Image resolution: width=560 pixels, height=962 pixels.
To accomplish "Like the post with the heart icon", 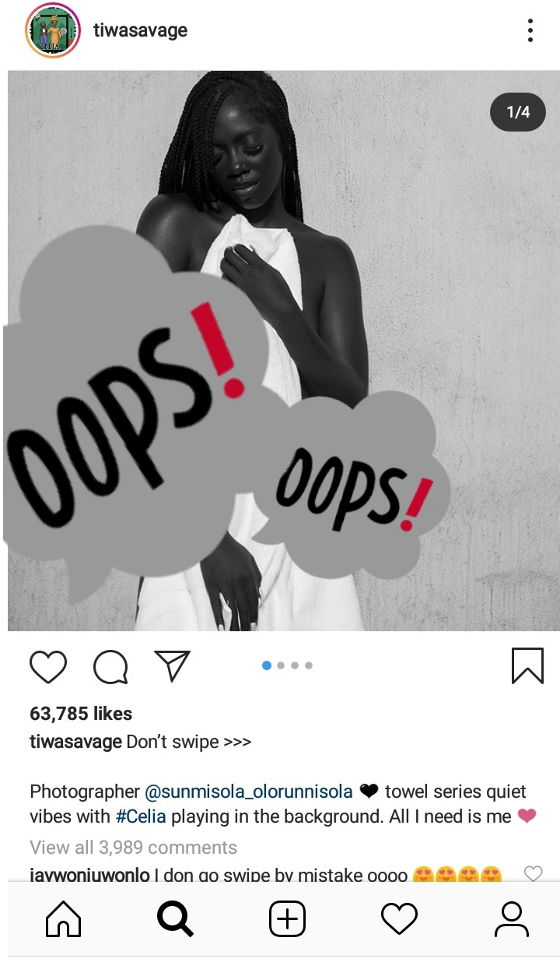I will click(48, 667).
